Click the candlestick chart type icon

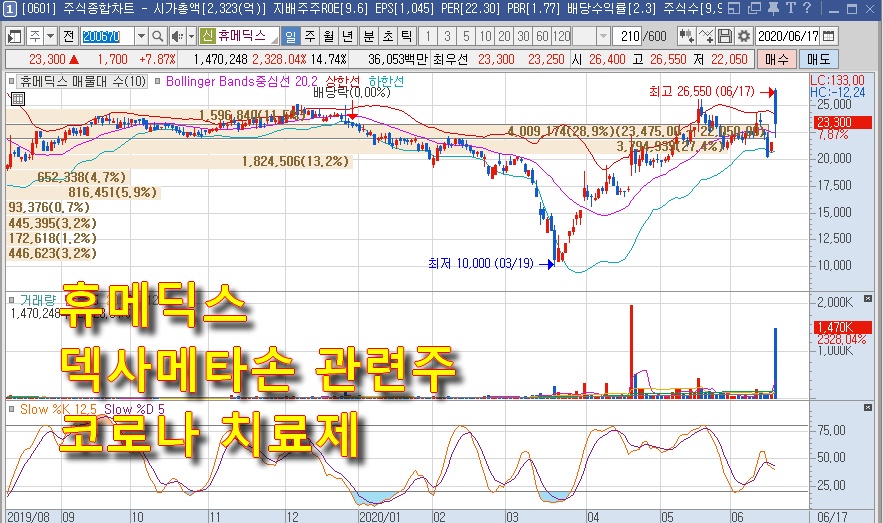pos(686,37)
